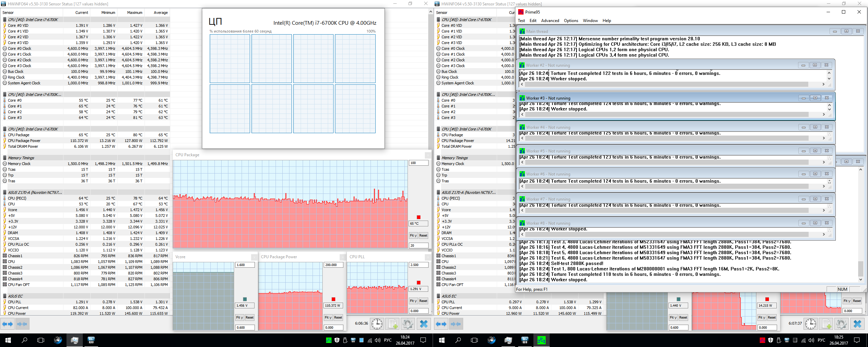868x347 pixels.
Task: Click blue X icon beside the 6:07:37 timer
Action: 857,324
